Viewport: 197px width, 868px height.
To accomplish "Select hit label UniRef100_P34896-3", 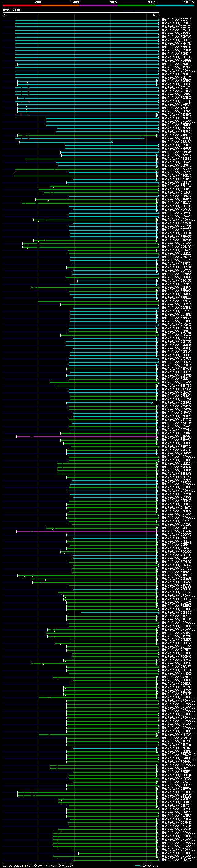I will [x=179, y=758].
